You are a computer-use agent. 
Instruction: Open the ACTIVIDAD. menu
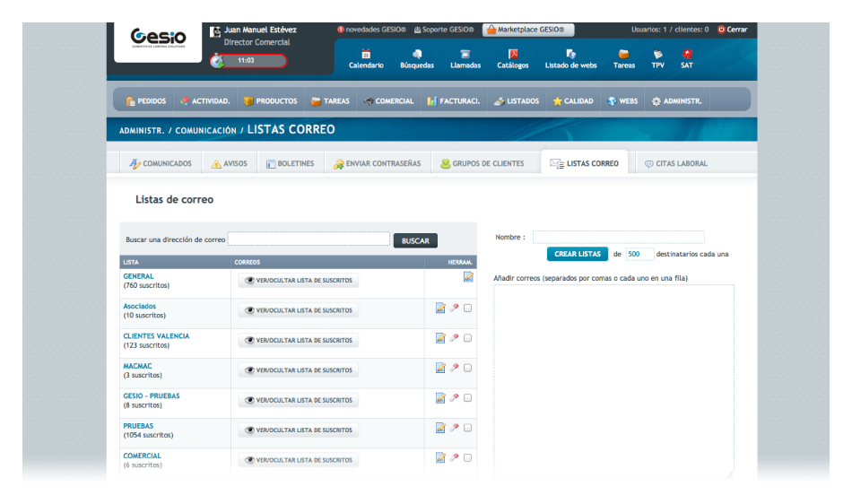tap(204, 101)
